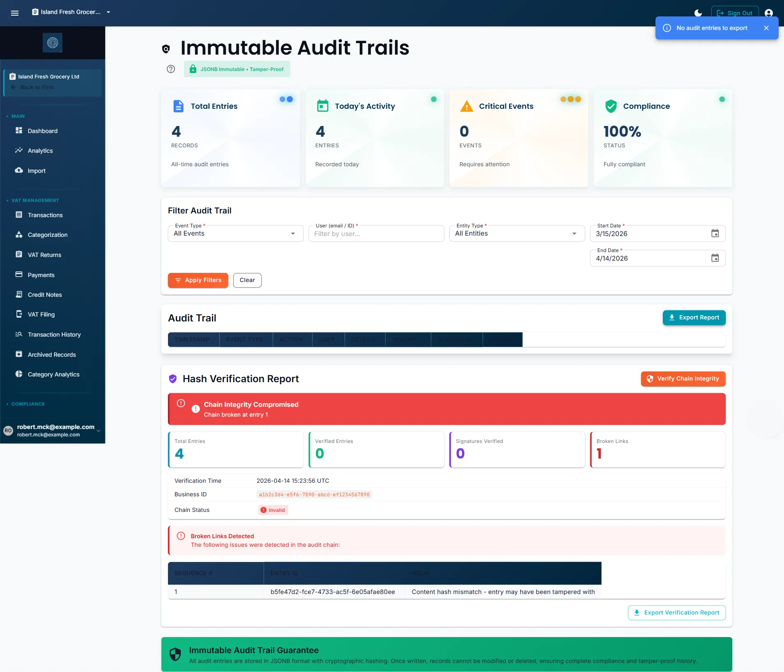Focus the User email filter field
Image resolution: width=784 pixels, height=672 pixels.
(376, 234)
